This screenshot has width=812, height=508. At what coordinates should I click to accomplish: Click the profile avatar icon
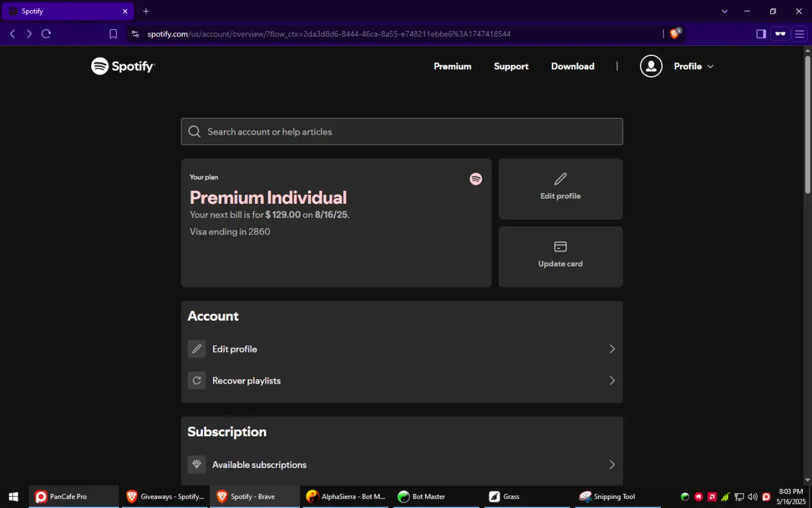coord(651,66)
